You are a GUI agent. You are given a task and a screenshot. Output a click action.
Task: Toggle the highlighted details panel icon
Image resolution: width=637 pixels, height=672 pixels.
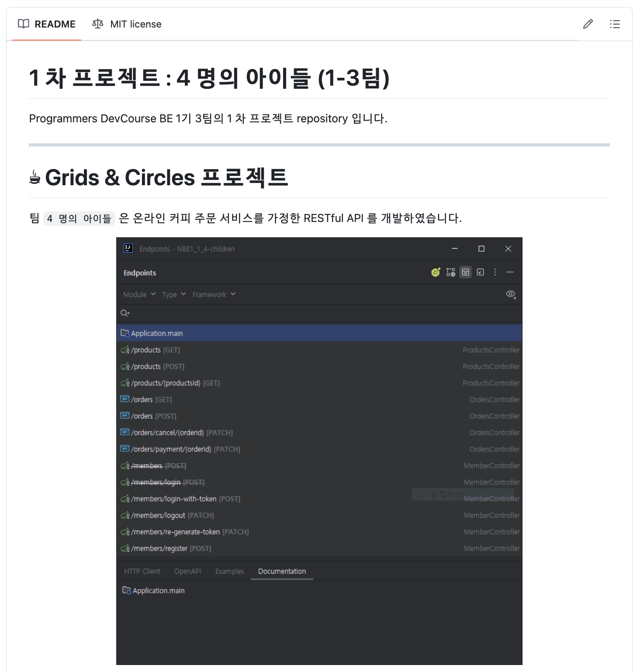(466, 272)
